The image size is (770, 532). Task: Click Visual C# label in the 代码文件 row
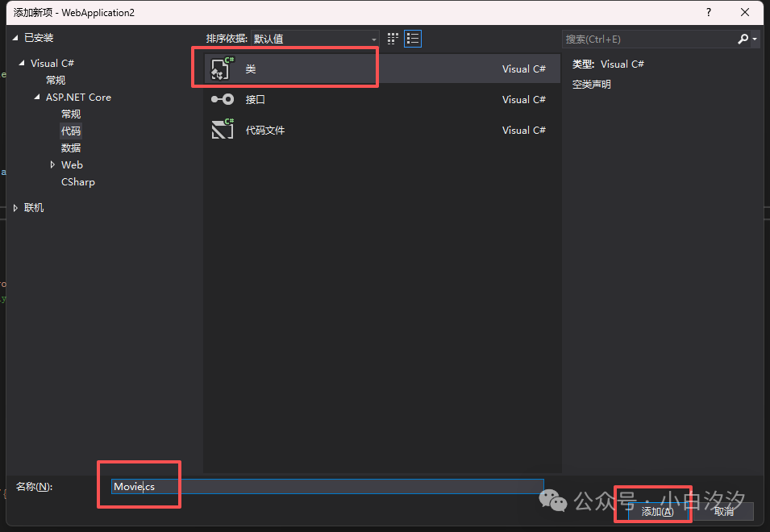coord(523,130)
